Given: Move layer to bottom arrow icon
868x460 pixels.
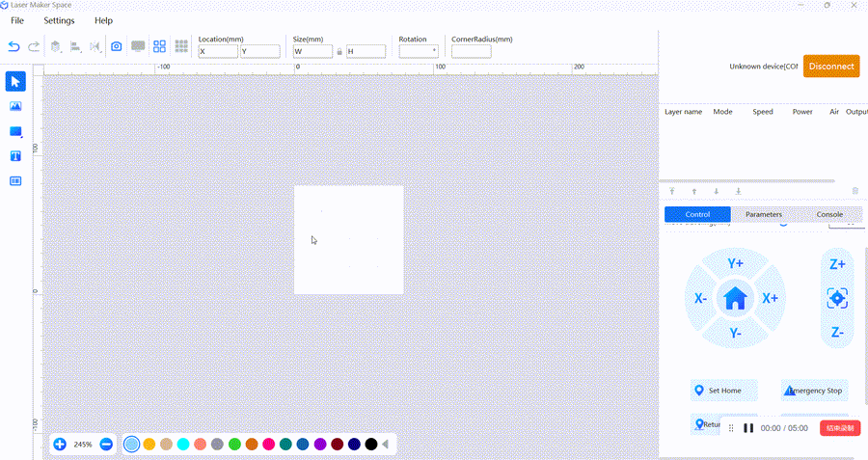Looking at the screenshot, I should 739,191.
